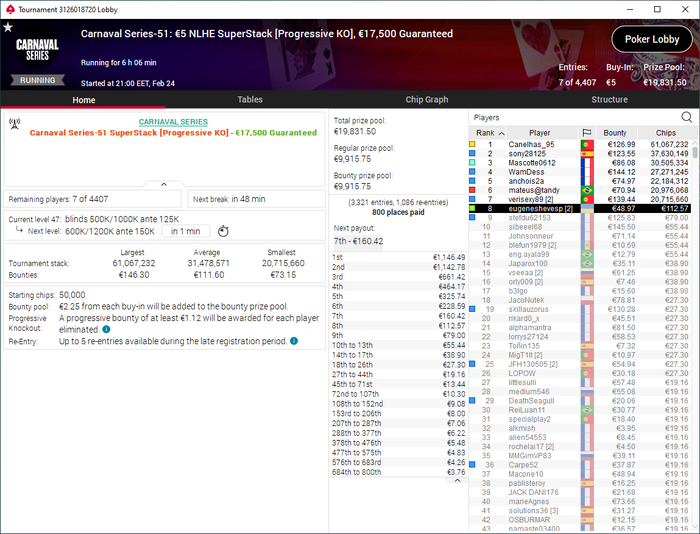Click Canelhas_95 yellow color tag

[x=472, y=144]
